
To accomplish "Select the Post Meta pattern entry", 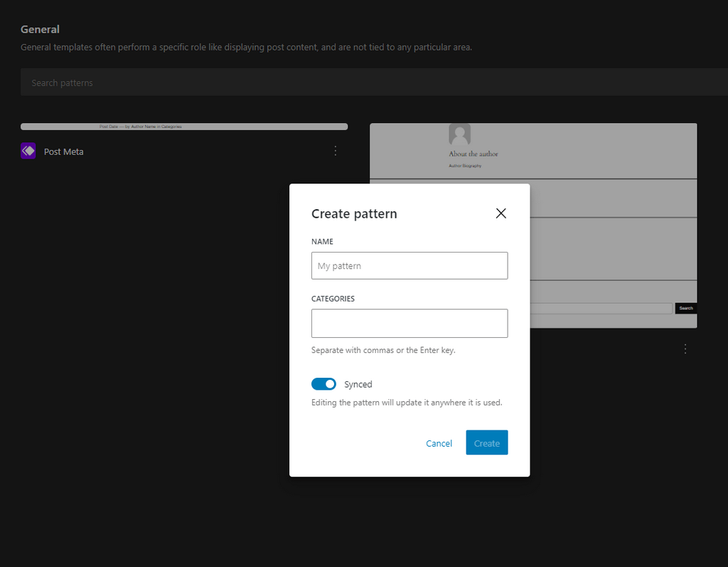I will click(63, 151).
